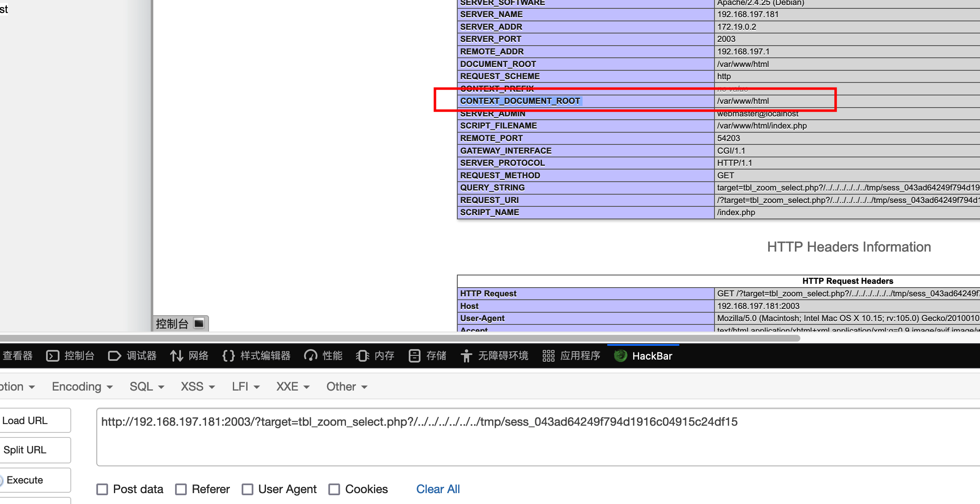
Task: Open the Style Editor braces icon
Action: point(228,356)
